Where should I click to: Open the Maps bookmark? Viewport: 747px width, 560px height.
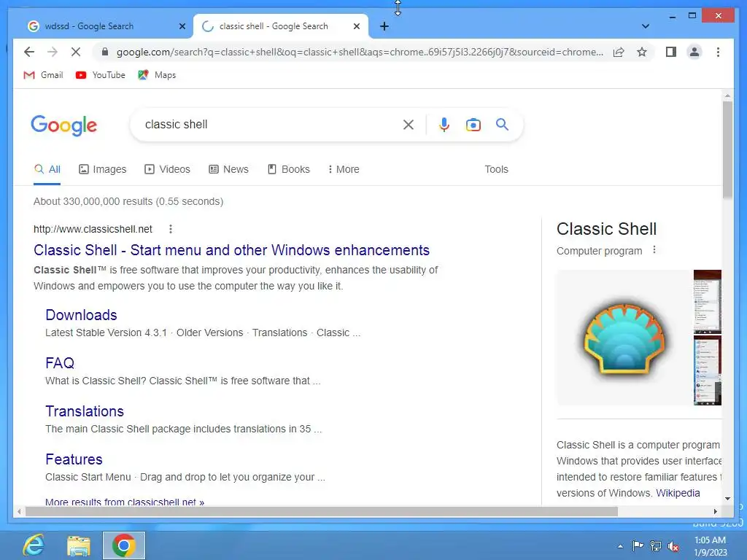pyautogui.click(x=157, y=75)
